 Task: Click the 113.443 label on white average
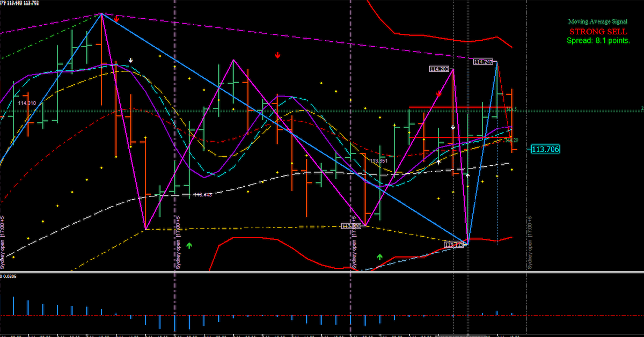tap(202, 195)
